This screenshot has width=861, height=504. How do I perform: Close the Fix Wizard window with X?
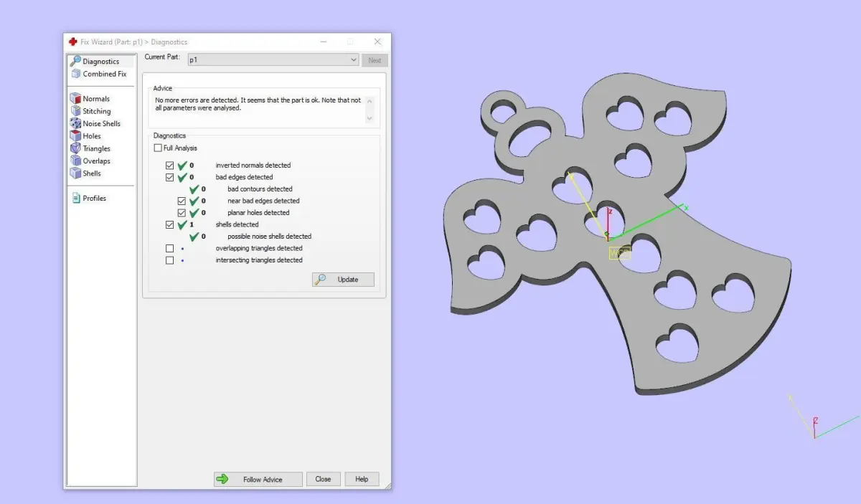377,42
